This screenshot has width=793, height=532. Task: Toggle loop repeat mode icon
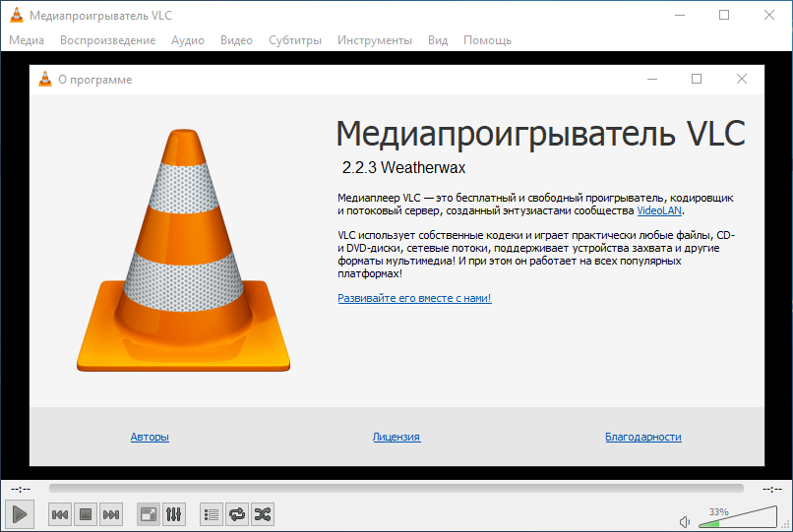(x=237, y=515)
